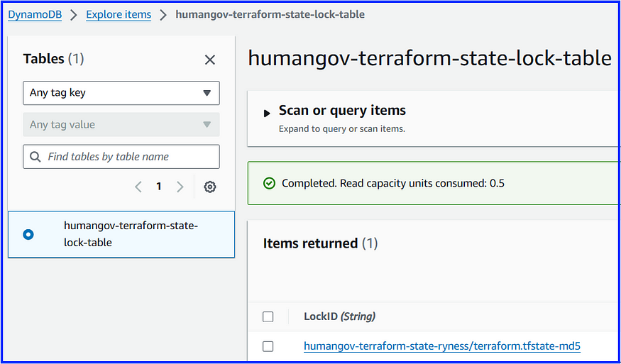Screen dimensions: 621x364
Task: Expand Scan or query items section
Action: [267, 114]
